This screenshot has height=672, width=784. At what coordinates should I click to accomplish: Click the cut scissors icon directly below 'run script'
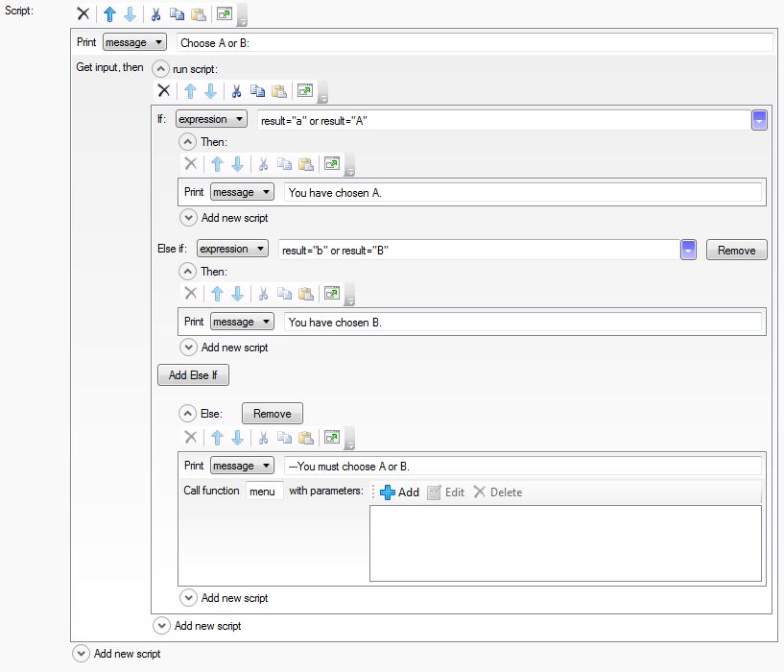(235, 91)
